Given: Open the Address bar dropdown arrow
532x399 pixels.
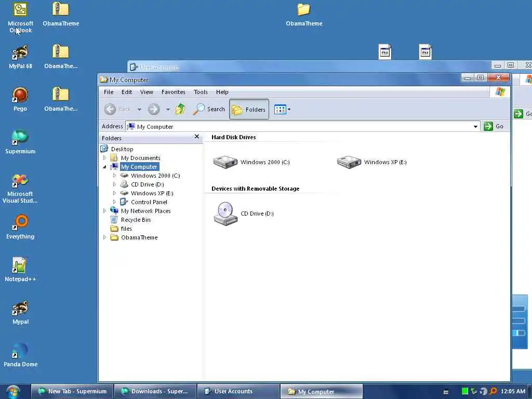Looking at the screenshot, I should click(475, 127).
